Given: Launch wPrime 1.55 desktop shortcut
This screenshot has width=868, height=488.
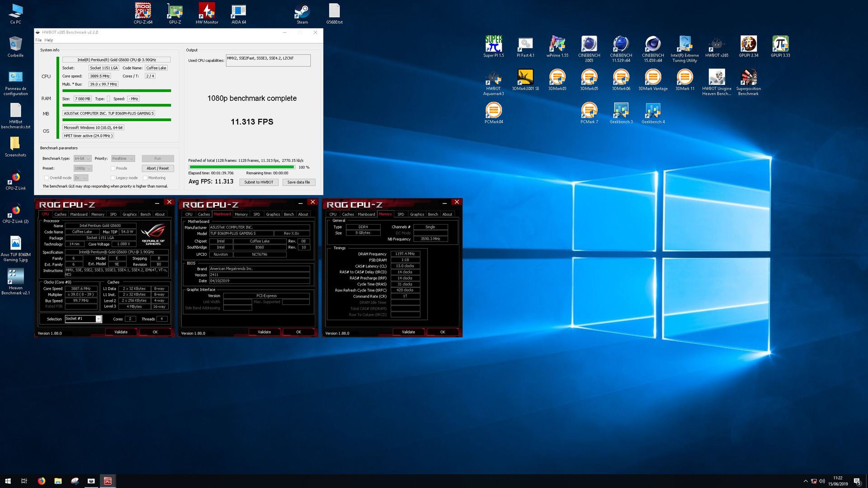Looking at the screenshot, I should coord(557,47).
